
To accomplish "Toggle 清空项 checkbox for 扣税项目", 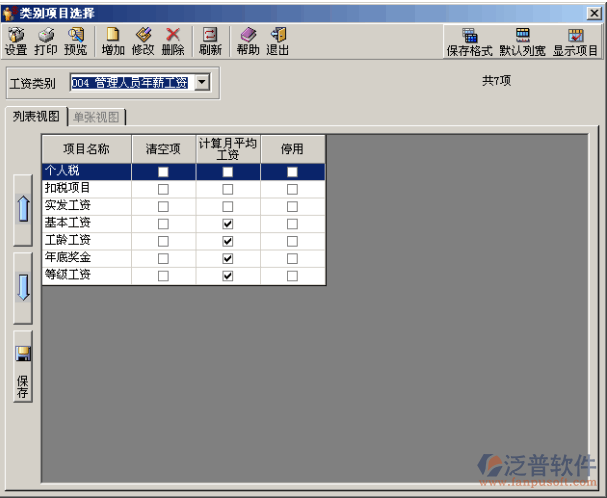I will (163, 189).
